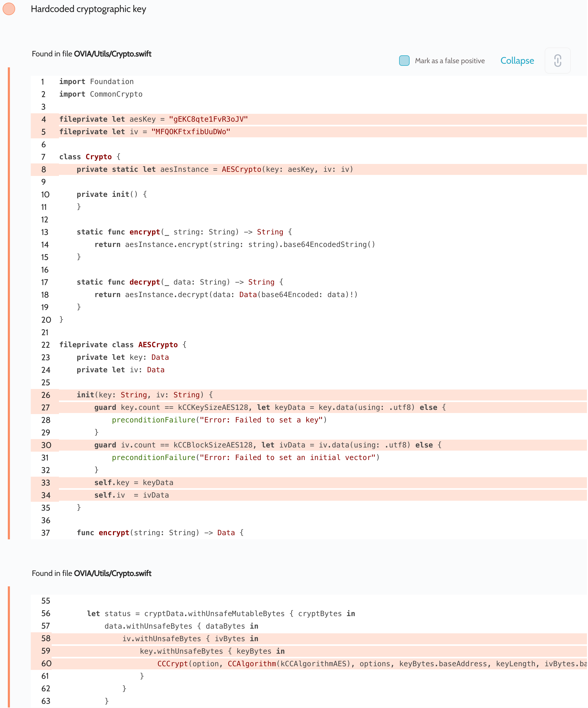The width and height of the screenshot is (588, 708).
Task: Click the 'Hardcoded cryptographic key' title
Action: (x=88, y=9)
